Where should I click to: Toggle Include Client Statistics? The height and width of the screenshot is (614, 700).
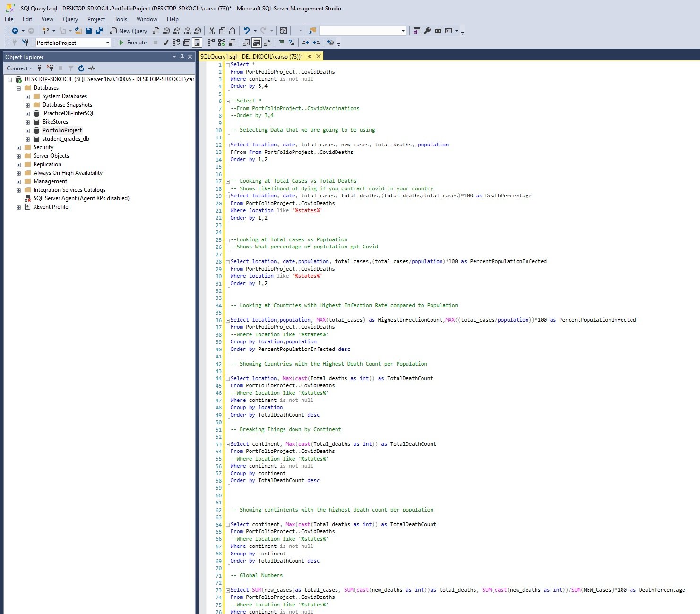click(232, 43)
